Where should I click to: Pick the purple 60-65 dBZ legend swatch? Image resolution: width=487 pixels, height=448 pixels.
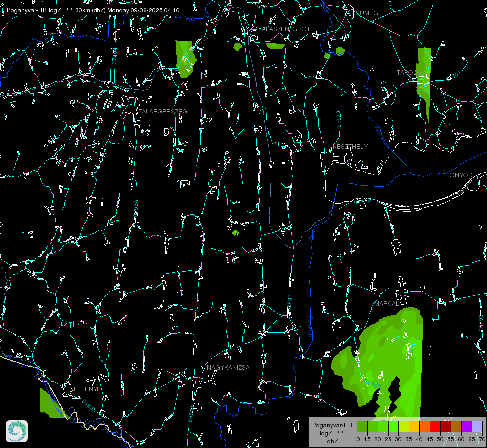tap(467, 426)
